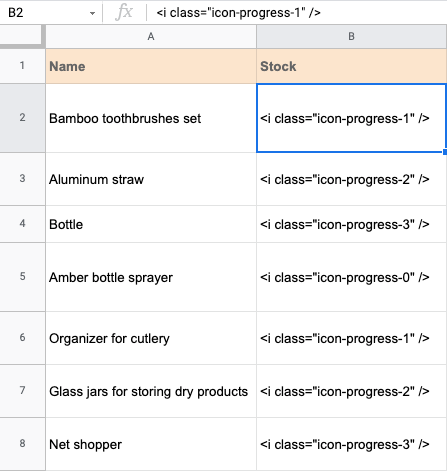Select the icon-progress-0 stock cell
Viewport: 447px width, 471px height.
[352, 277]
